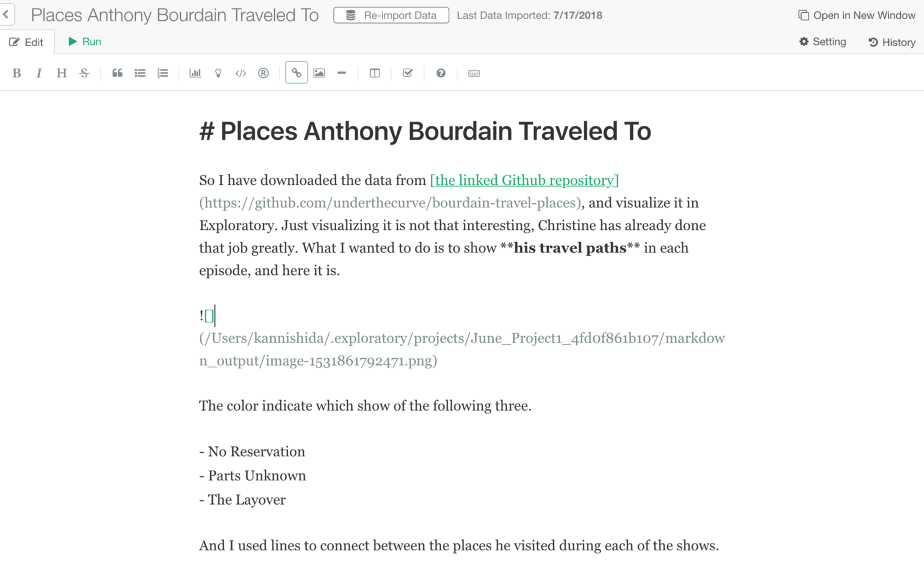This screenshot has width=924, height=563.
Task: Switch to the Edit tab
Action: click(x=27, y=42)
